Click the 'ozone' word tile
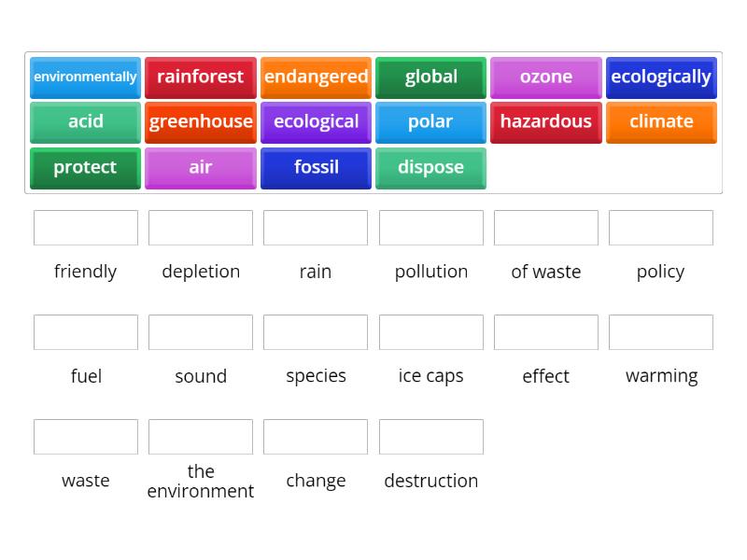The height and width of the screenshot is (560, 747). pyautogui.click(x=545, y=77)
